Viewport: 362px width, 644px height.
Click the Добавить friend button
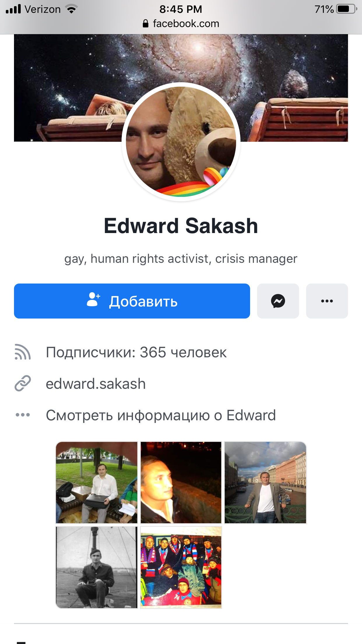coord(132,301)
